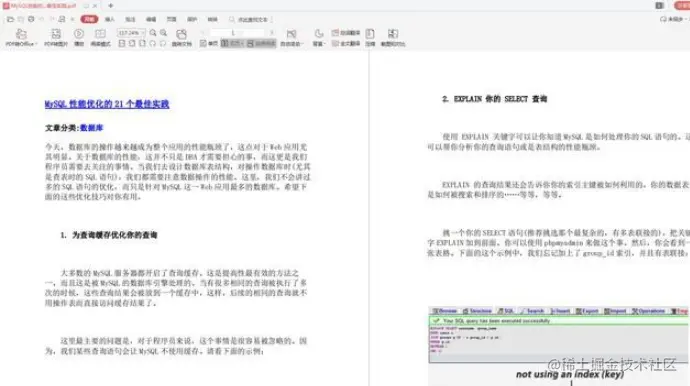Go to next page arrow
This screenshot has width=690, height=386.
coord(272,33)
